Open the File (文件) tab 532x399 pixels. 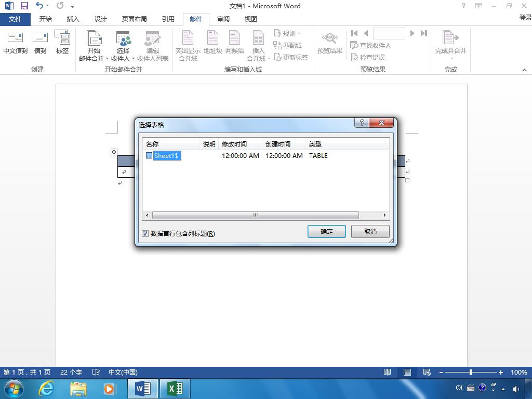click(15, 19)
